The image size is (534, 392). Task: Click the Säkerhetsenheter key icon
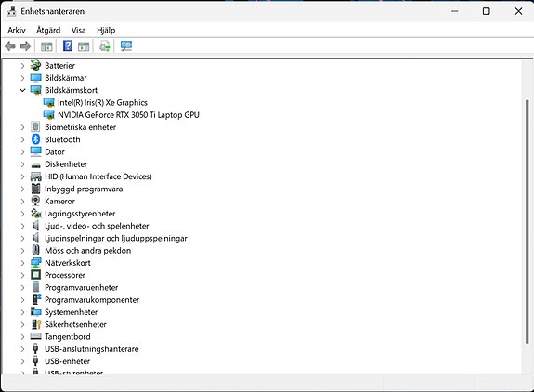coord(36,324)
